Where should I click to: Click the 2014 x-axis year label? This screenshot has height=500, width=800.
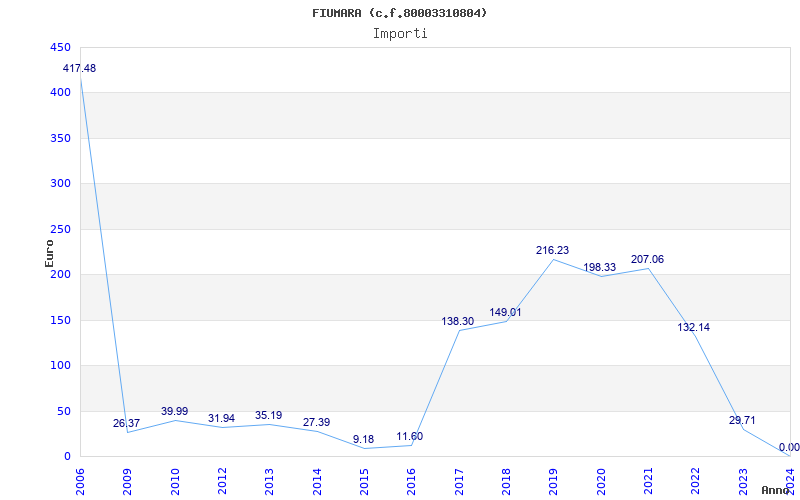317,481
